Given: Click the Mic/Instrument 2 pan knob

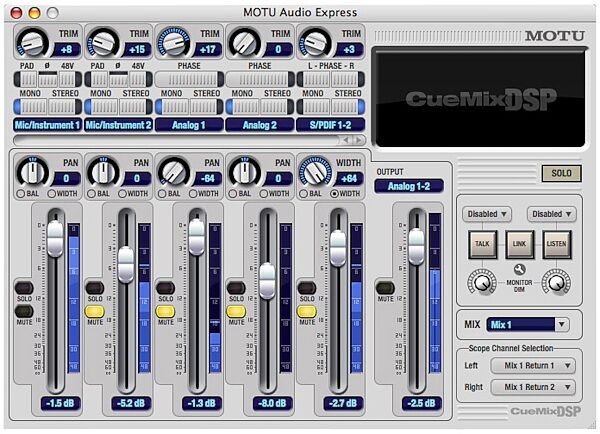Looking at the screenshot, I should [103, 171].
